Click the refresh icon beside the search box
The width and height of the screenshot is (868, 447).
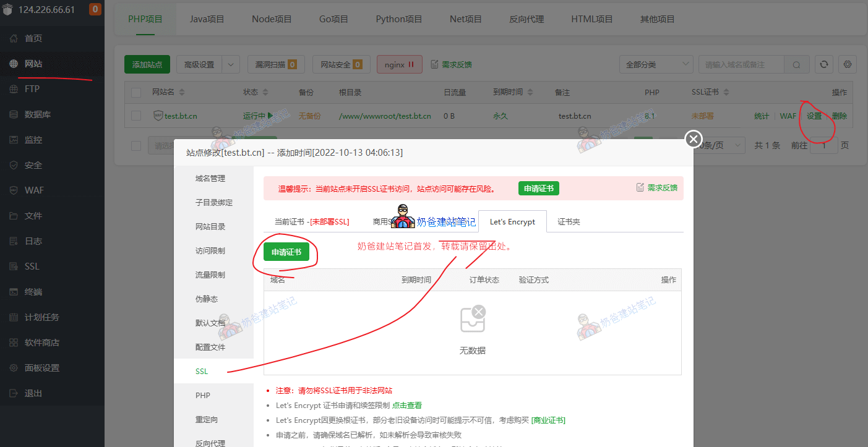pyautogui.click(x=823, y=64)
